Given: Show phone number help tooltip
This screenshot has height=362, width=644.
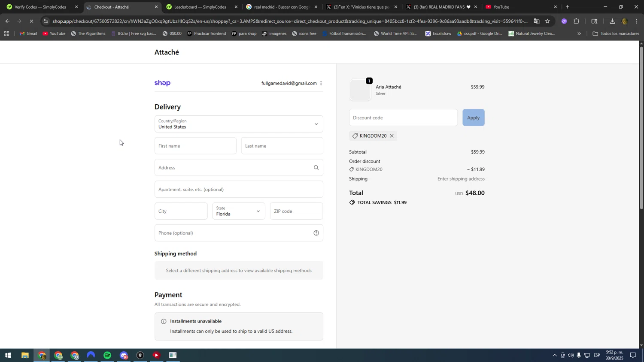Looking at the screenshot, I should [x=316, y=233].
